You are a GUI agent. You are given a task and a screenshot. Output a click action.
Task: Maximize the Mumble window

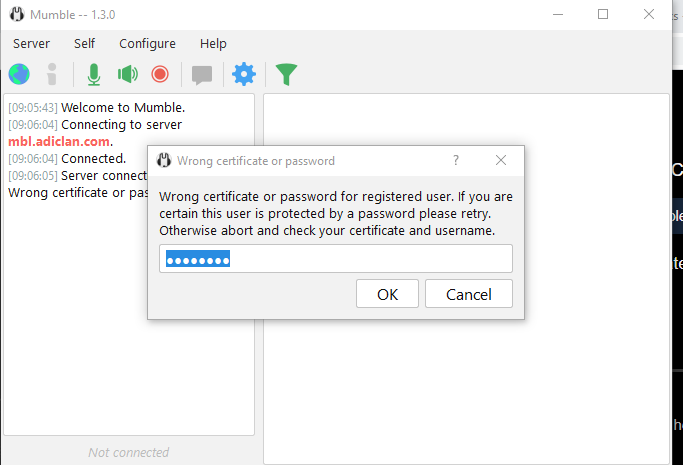(x=603, y=14)
